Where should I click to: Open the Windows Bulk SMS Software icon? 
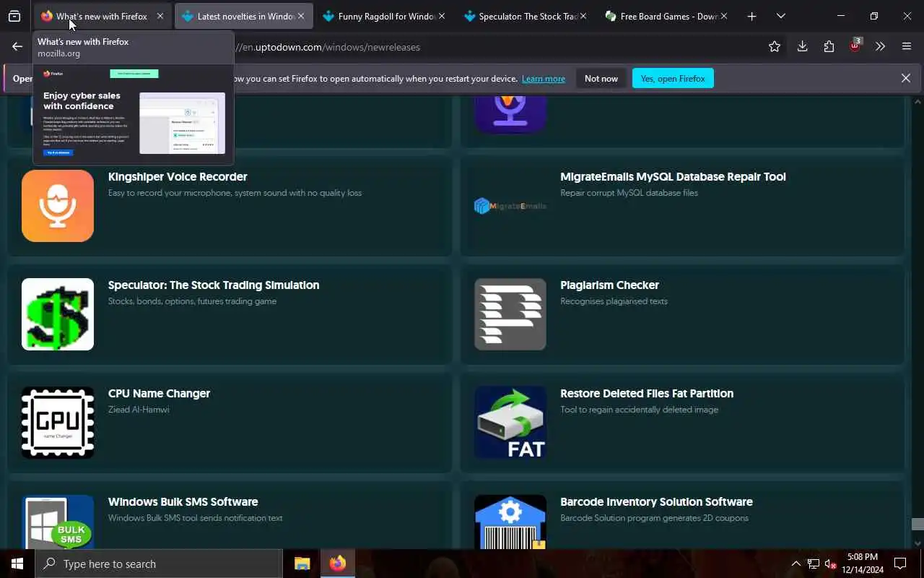point(58,522)
